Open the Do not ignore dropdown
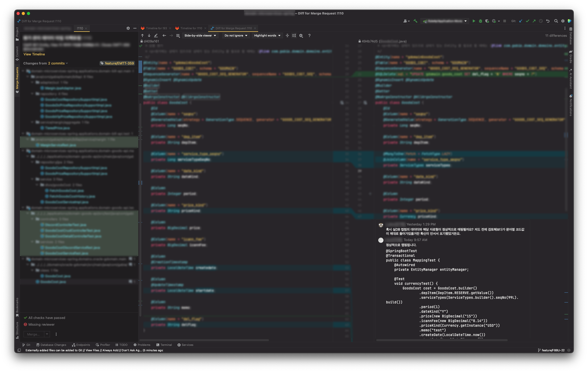Image resolution: width=588 pixels, height=372 pixels. [x=236, y=35]
